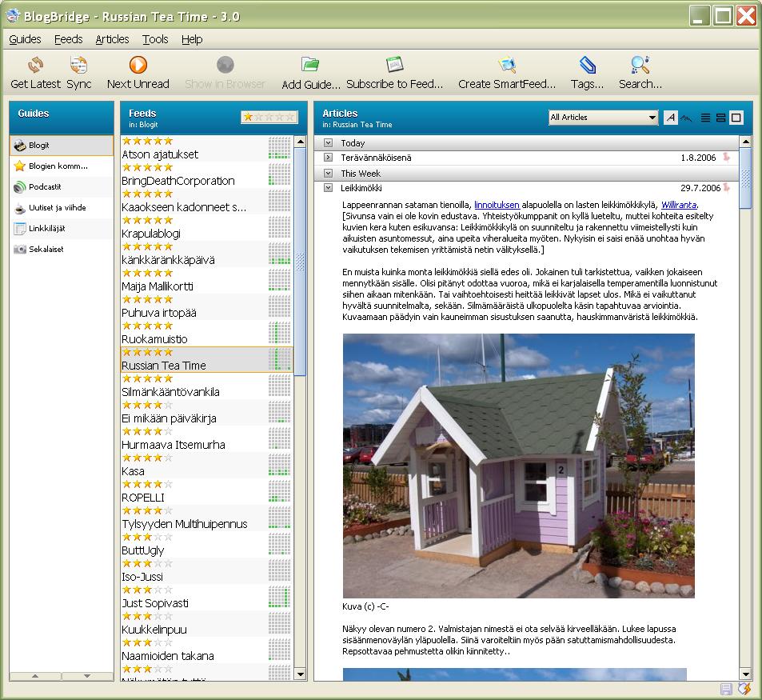Follow the Williranta link in article
The height and width of the screenshot is (700, 762).
tap(678, 205)
